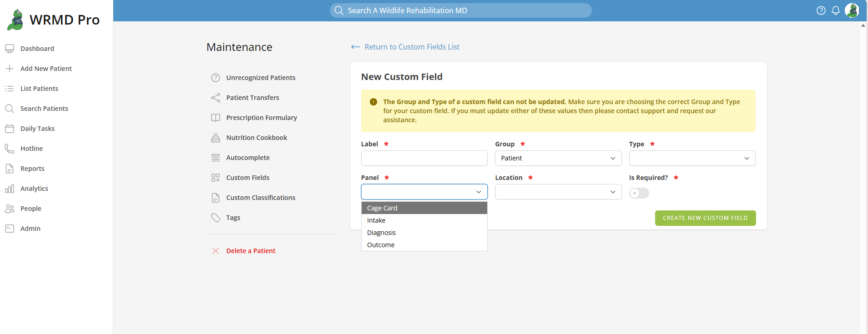Click the Tags label icon
868x334 pixels.
[216, 218]
